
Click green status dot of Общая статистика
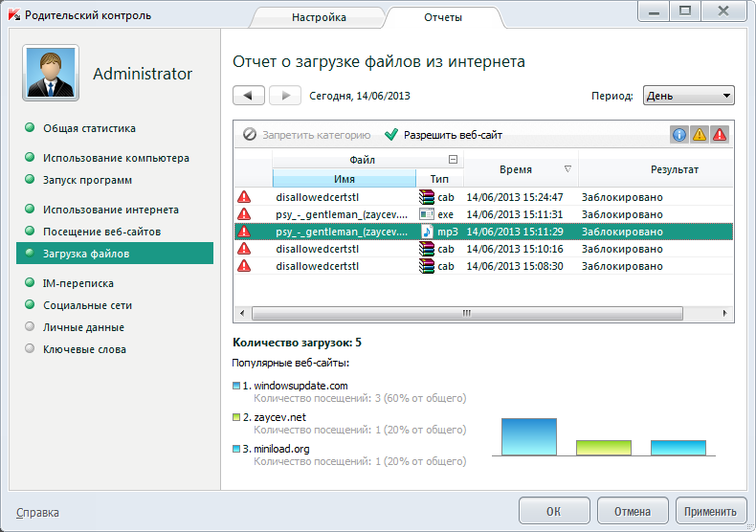[x=30, y=127]
